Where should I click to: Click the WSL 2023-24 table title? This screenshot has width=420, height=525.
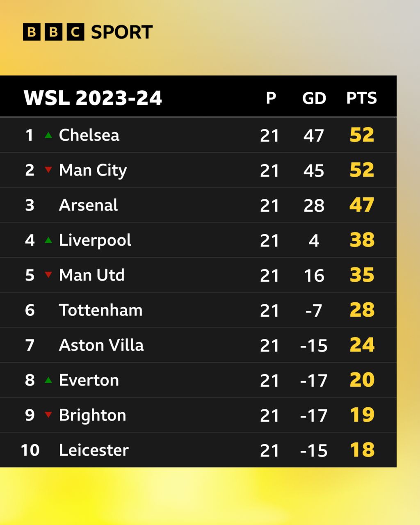pos(93,98)
